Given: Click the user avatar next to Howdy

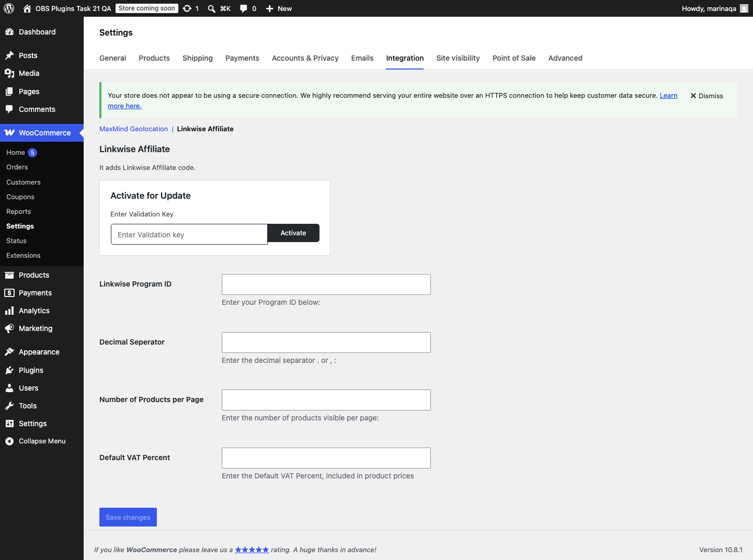Looking at the screenshot, I should coord(744,8).
